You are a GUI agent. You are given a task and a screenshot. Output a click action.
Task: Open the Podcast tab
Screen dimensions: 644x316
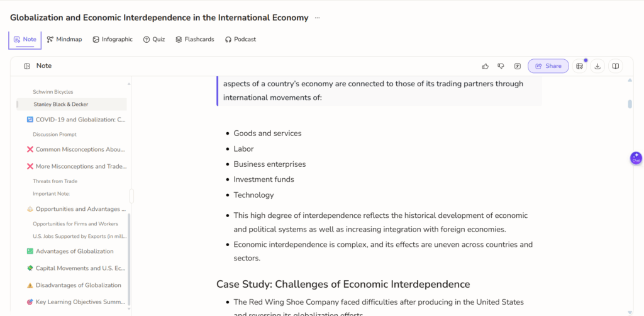click(x=240, y=40)
